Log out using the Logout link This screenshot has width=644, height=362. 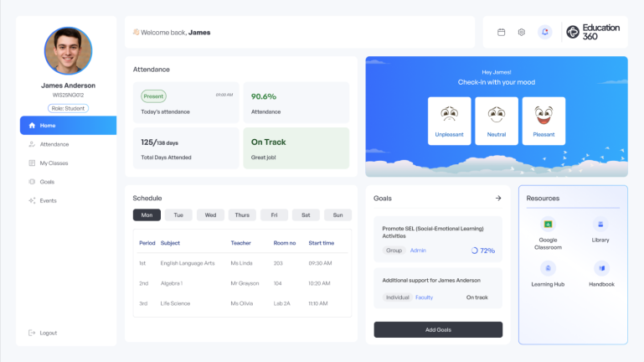(x=48, y=333)
